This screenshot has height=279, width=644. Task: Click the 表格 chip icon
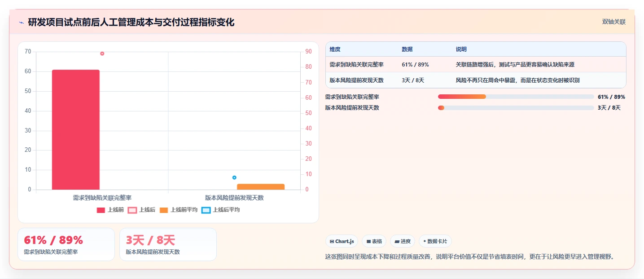(368, 241)
